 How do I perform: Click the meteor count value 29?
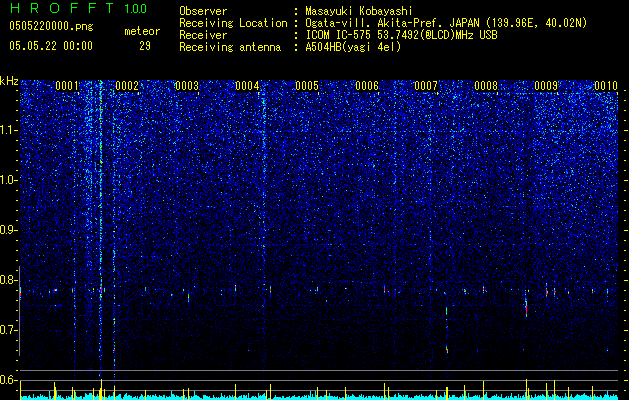coord(145,46)
